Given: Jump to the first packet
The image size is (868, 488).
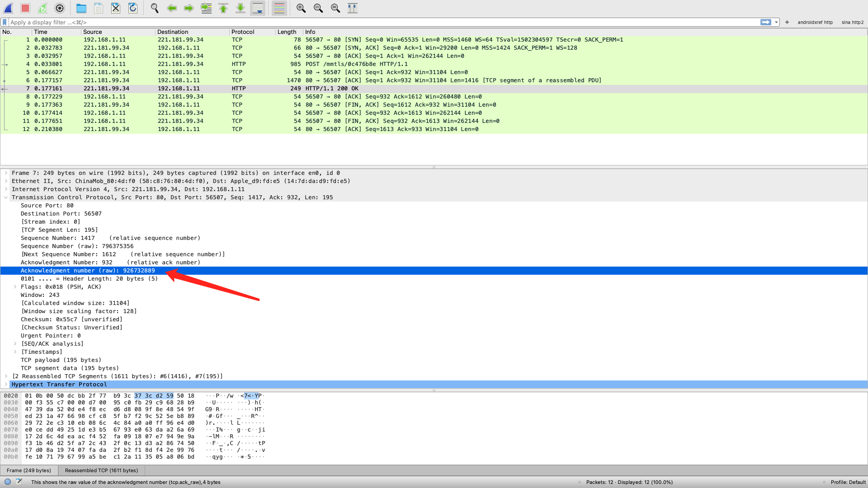Looking at the screenshot, I should click(223, 8).
